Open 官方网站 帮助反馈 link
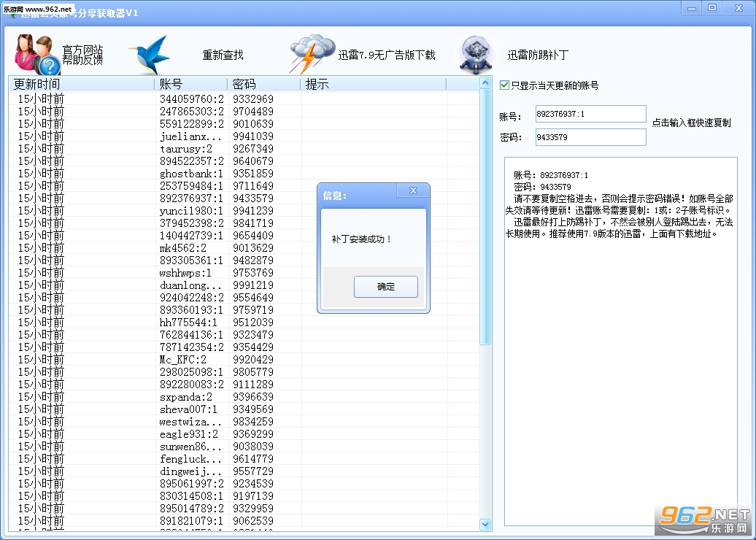This screenshot has height=540, width=756. click(x=82, y=55)
